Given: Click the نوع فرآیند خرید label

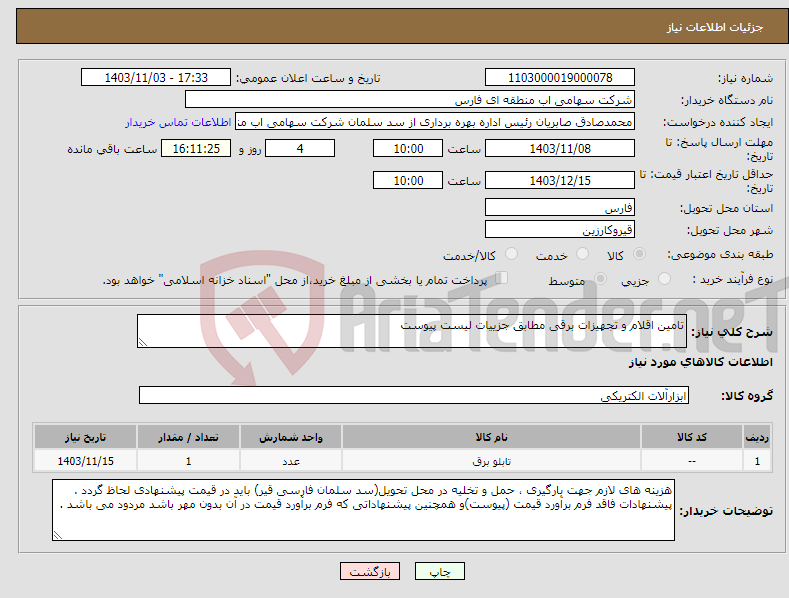Looking at the screenshot, I should tap(733, 279).
